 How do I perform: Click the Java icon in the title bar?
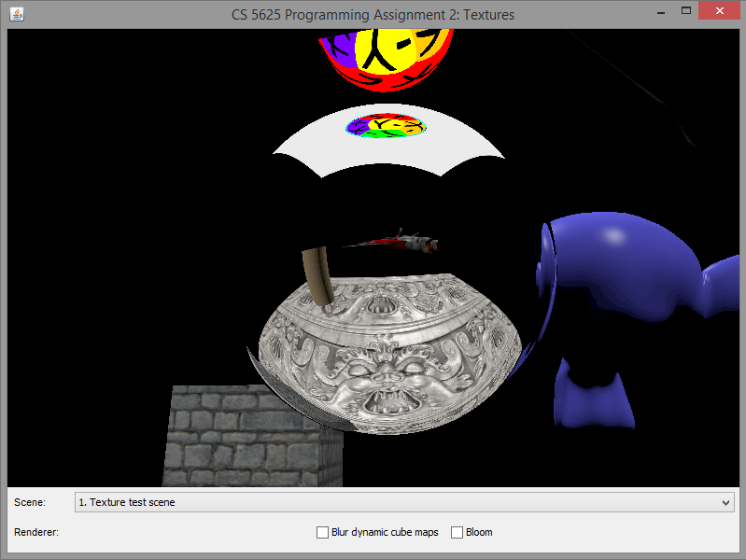point(15,15)
